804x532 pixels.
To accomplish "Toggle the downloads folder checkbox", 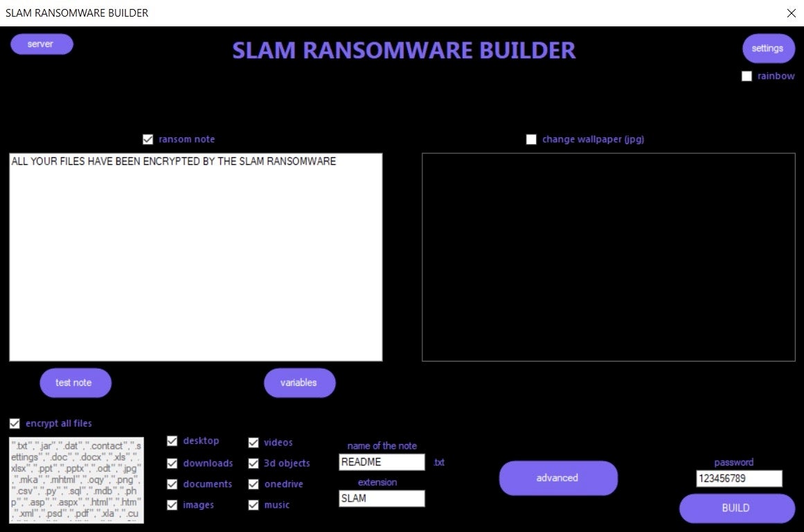I will (172, 463).
